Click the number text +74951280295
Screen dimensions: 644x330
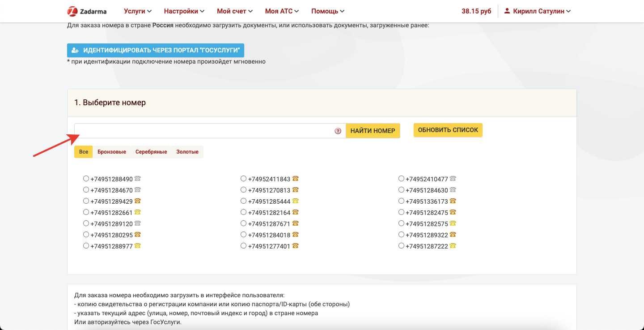(112, 235)
